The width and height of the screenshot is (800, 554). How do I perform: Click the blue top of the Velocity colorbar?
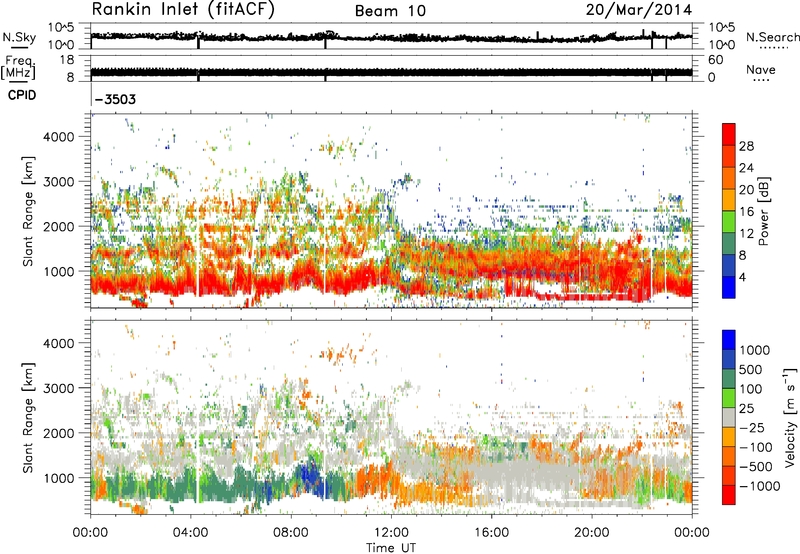pos(729,340)
